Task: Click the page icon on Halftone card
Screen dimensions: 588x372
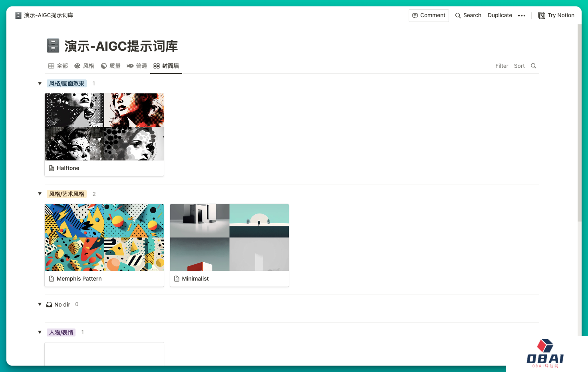Action: pyautogui.click(x=52, y=168)
